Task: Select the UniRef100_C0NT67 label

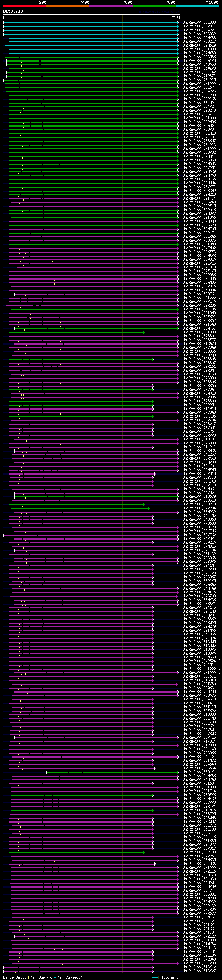Action: (x=199, y=328)
